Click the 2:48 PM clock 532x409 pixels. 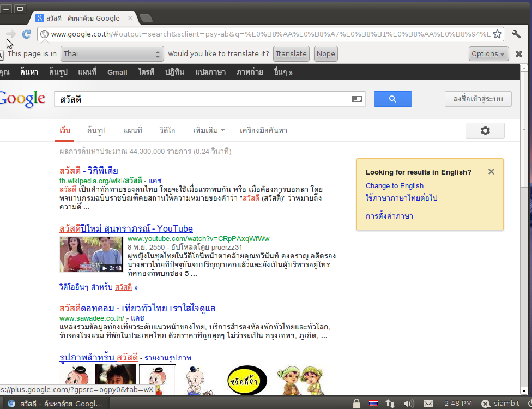click(x=458, y=403)
